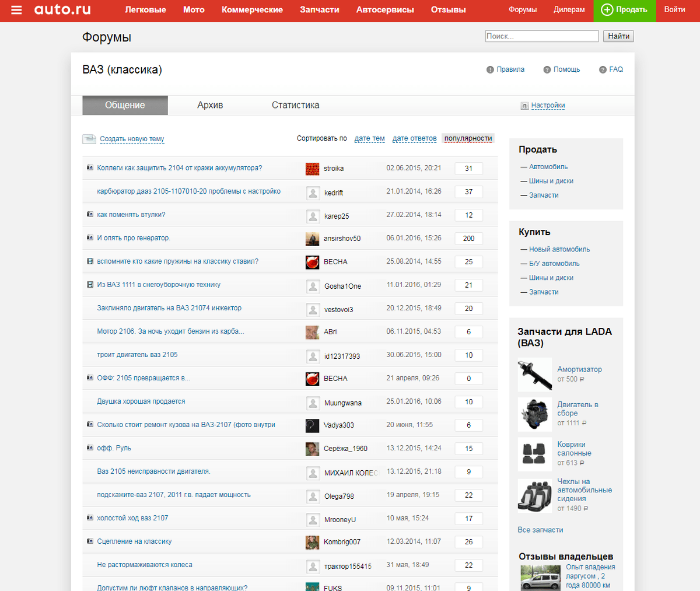700x591 pixels.
Task: Click reply count 200 box
Action: (x=468, y=239)
